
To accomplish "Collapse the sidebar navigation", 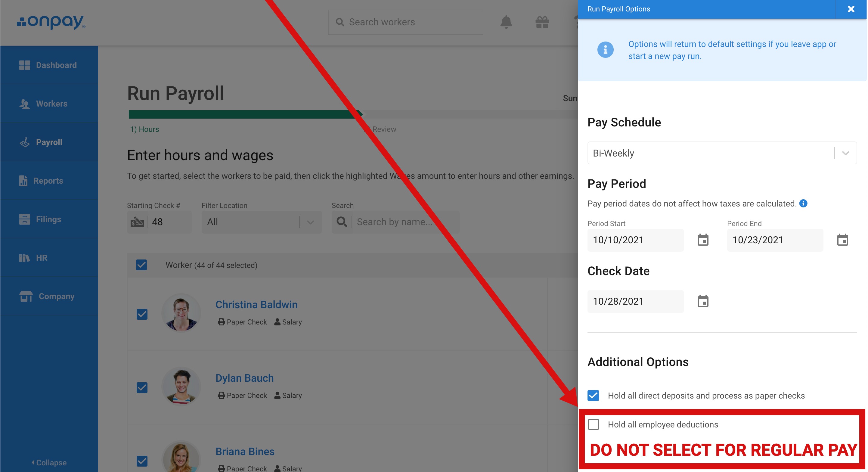I will pyautogui.click(x=49, y=463).
